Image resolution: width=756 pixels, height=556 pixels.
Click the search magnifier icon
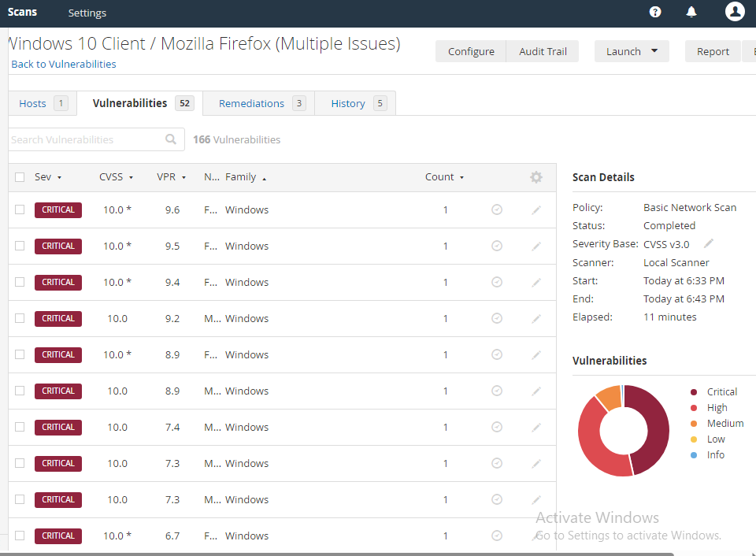pos(171,139)
